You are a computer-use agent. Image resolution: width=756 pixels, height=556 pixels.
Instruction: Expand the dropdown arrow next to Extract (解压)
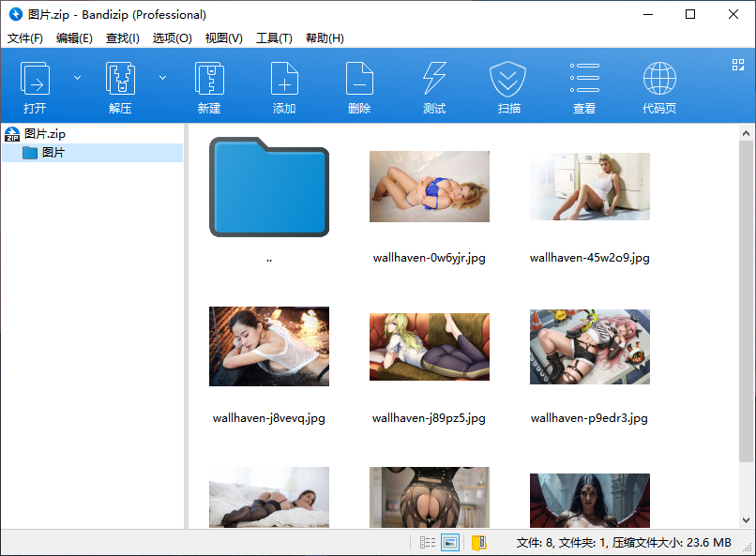click(x=162, y=77)
